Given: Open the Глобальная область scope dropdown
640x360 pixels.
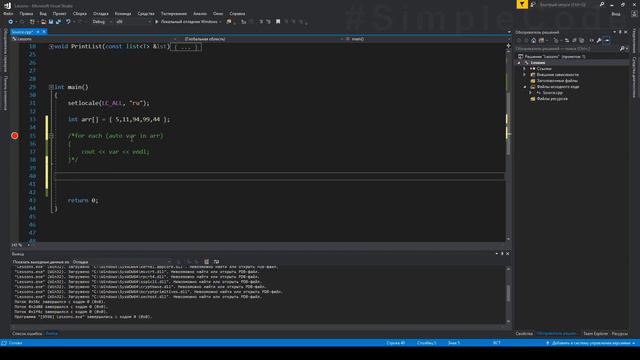Looking at the screenshot, I should (262, 39).
